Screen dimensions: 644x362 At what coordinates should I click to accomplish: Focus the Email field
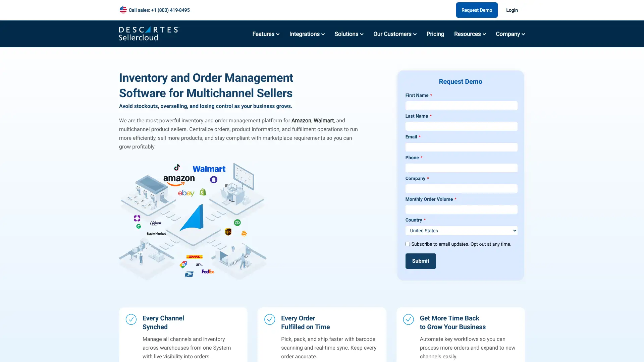tap(461, 147)
